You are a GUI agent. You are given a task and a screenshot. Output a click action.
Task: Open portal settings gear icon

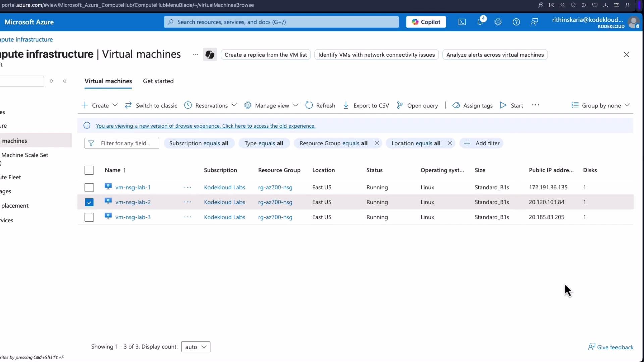point(498,22)
